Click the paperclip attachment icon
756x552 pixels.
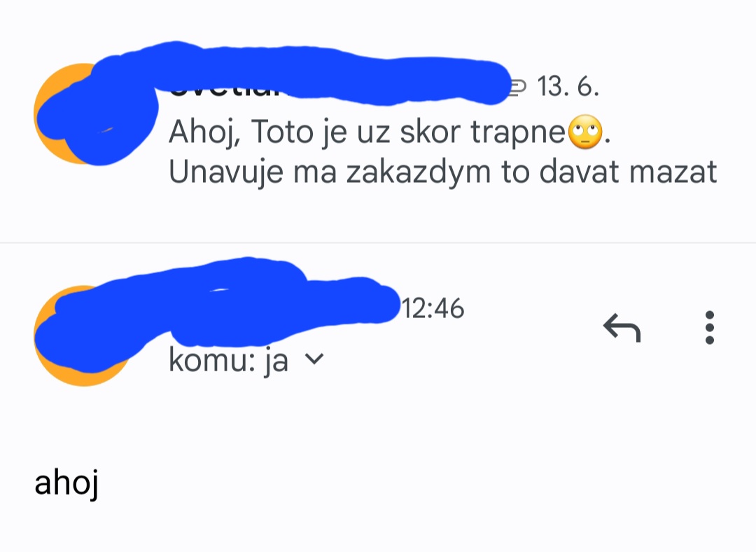519,87
